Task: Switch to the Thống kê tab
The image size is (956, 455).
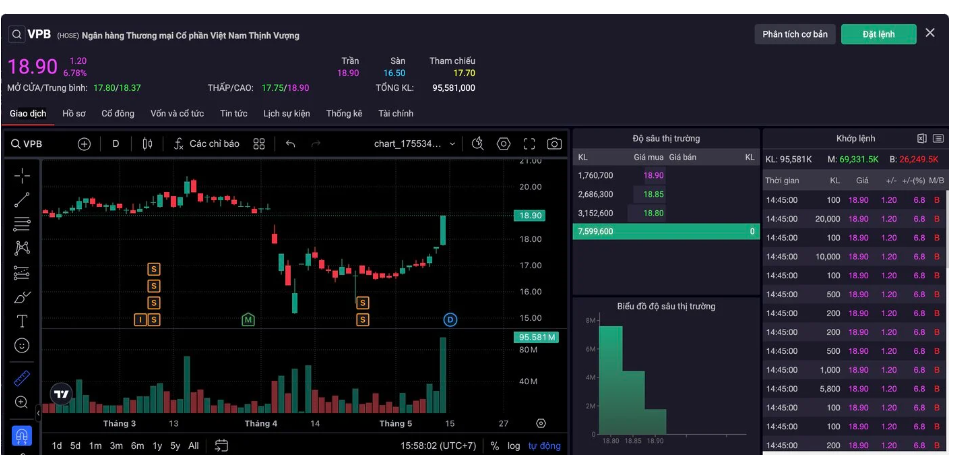Action: (344, 113)
